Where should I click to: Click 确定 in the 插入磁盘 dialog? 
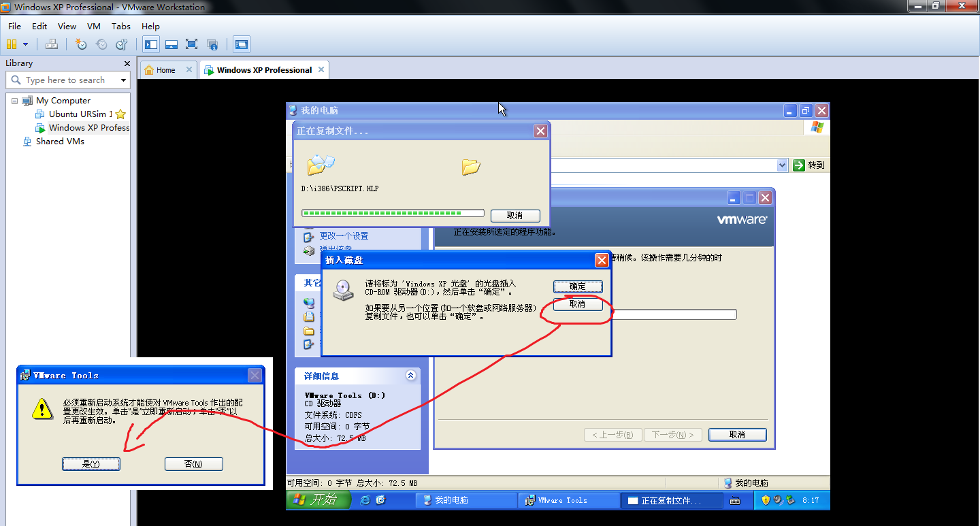pos(578,286)
